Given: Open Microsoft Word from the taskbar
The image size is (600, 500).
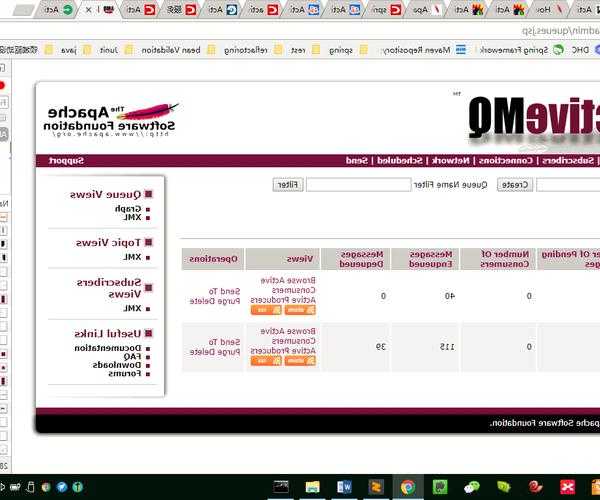Looking at the screenshot, I should (x=344, y=487).
